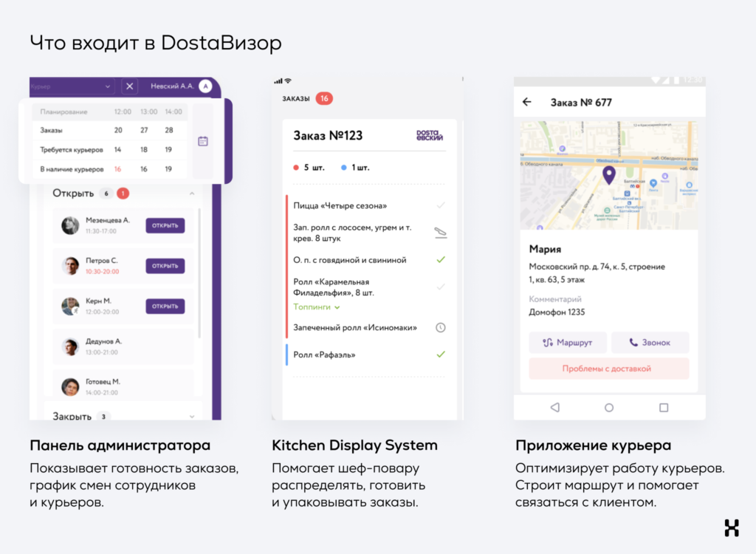Tap the Android home circle button
The image size is (756, 554).
point(609,407)
